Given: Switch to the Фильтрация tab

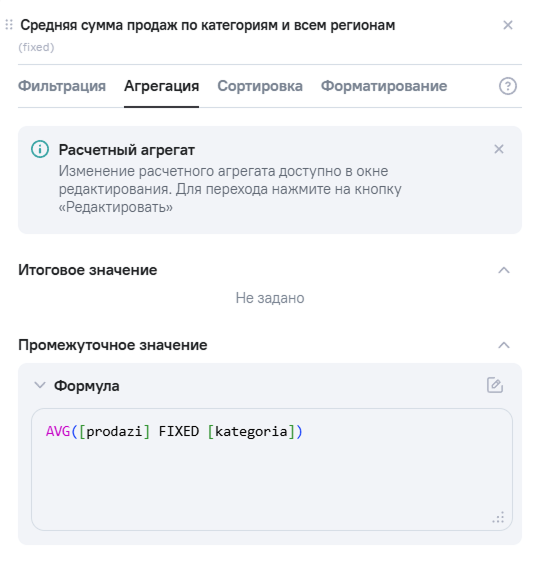Looking at the screenshot, I should click(x=62, y=86).
